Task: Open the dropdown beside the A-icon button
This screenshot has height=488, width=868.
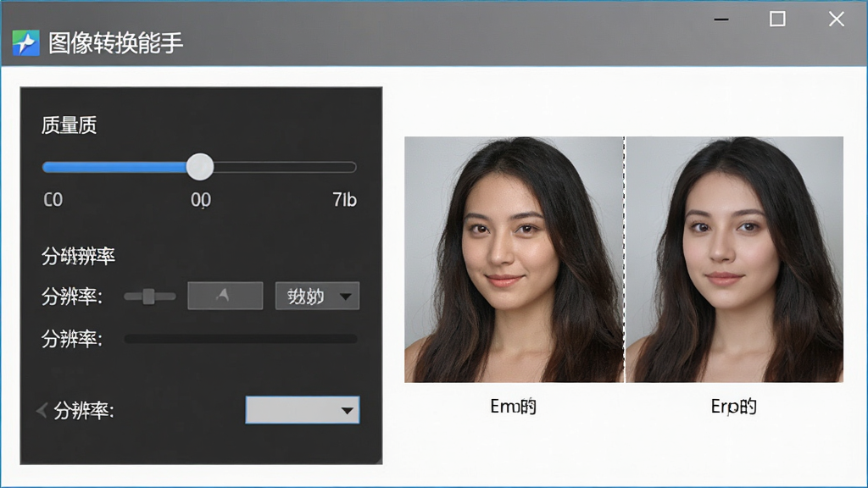Action: 317,296
